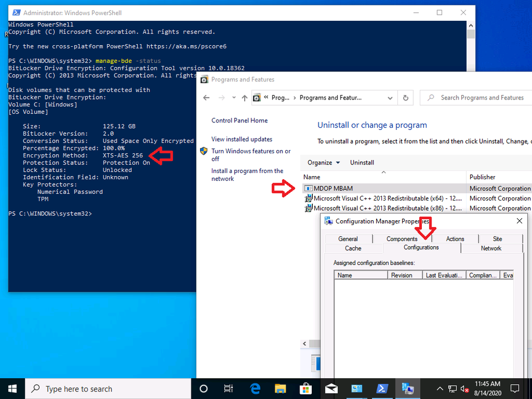Open the network status tray icon
The image size is (532, 399).
click(452, 389)
